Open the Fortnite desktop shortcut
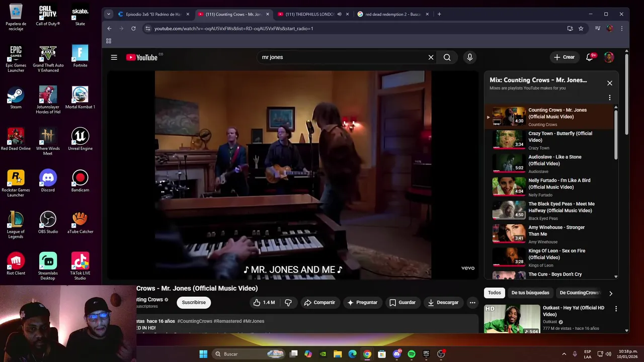Screen dimensions: 644x362 80,56
